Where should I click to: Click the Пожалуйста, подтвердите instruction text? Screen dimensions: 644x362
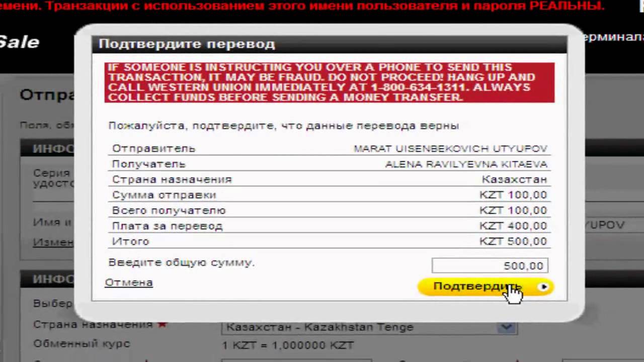(283, 126)
